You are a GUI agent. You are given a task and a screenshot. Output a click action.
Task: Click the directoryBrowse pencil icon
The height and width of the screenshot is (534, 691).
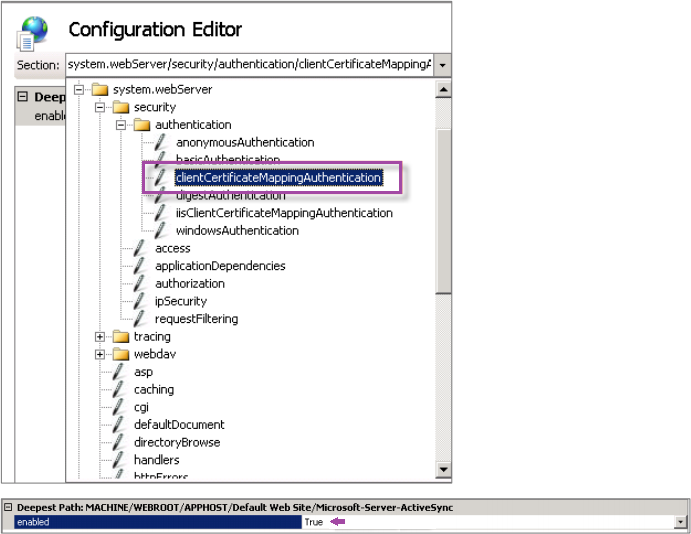click(x=118, y=442)
